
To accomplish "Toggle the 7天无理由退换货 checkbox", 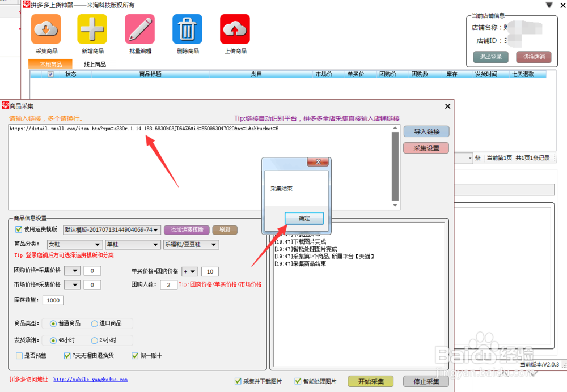I will point(67,356).
